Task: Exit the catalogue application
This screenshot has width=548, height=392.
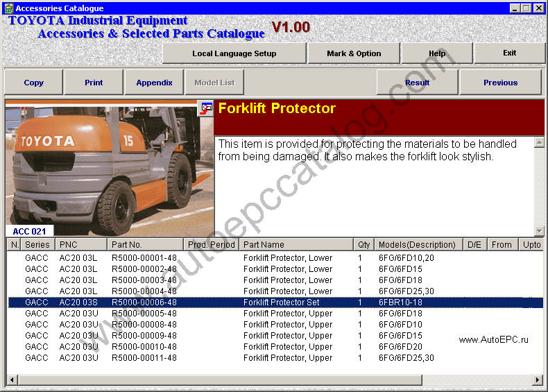Action: tap(509, 53)
